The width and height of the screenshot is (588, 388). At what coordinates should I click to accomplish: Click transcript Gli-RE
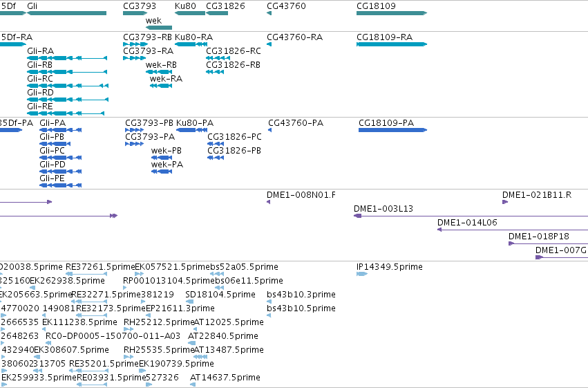(66, 113)
